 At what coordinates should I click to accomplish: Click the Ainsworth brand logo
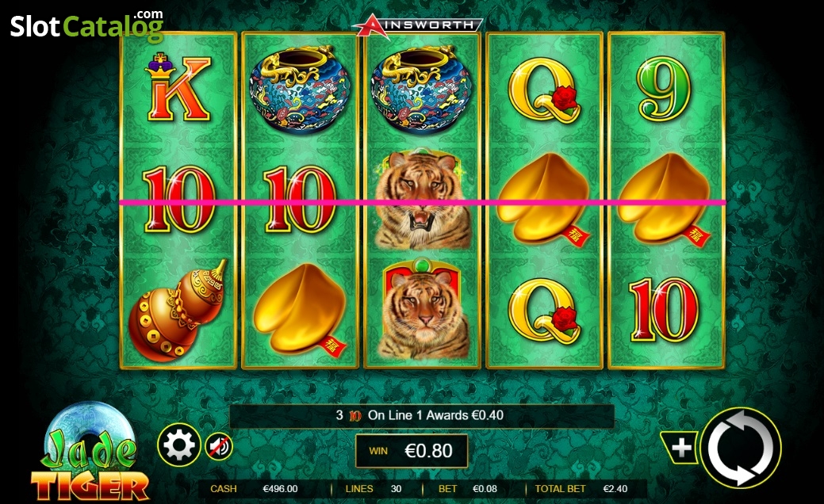coord(417,27)
